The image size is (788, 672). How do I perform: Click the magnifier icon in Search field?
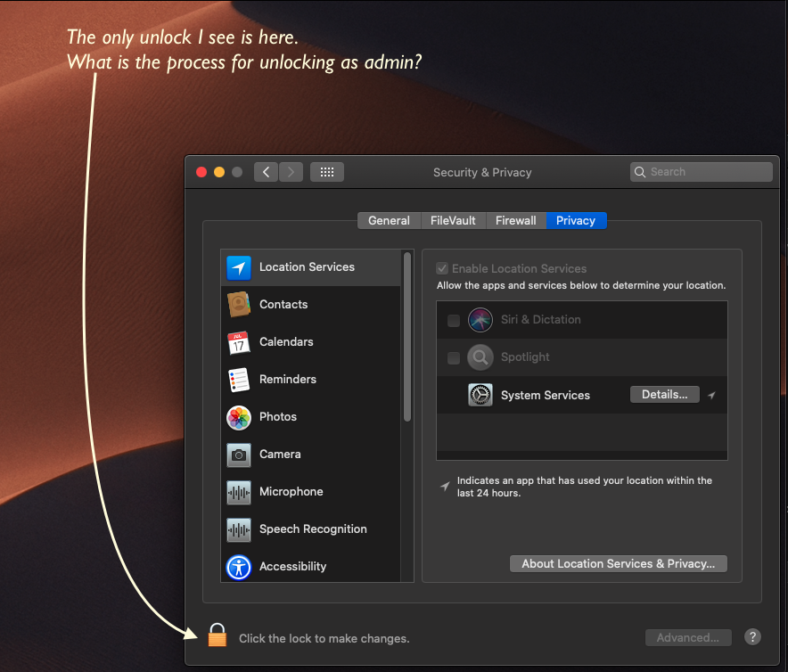tap(640, 172)
